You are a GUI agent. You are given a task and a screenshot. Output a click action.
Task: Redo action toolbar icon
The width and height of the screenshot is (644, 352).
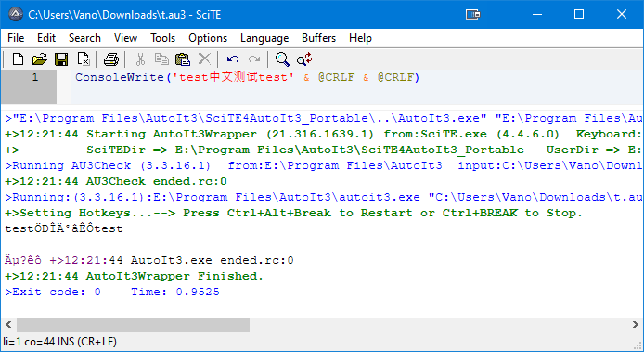[x=254, y=59]
